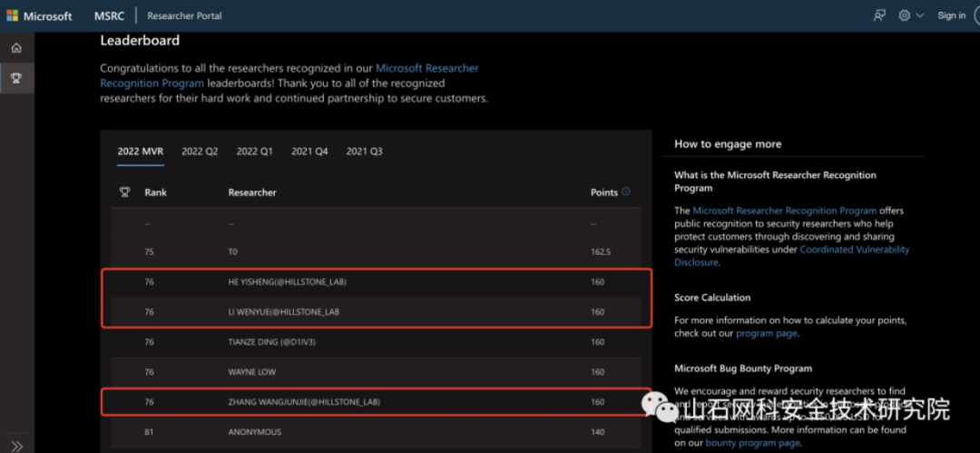Open the settings gear icon
The width and height of the screenshot is (980, 453).
905,15
